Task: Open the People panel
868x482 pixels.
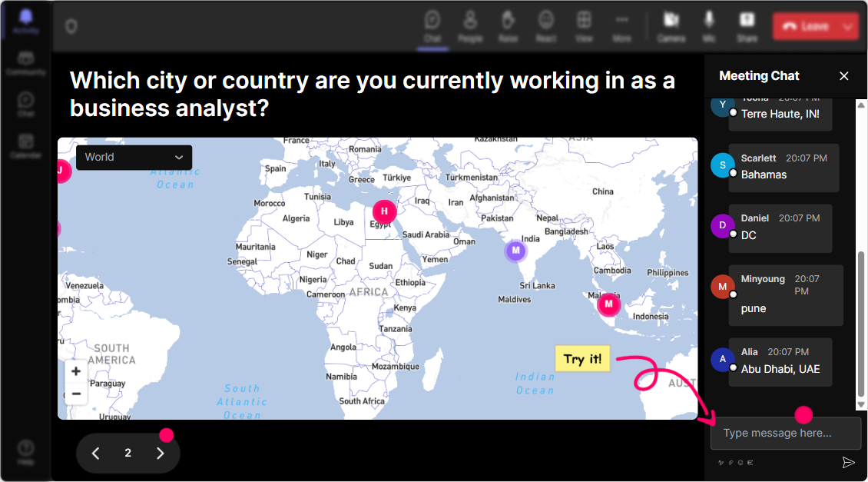Action: click(x=470, y=27)
